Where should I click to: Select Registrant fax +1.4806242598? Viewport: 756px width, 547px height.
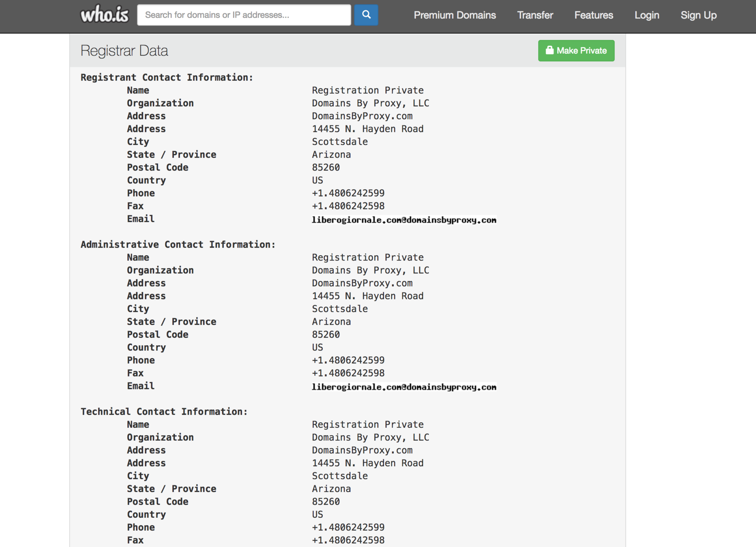pyautogui.click(x=348, y=206)
